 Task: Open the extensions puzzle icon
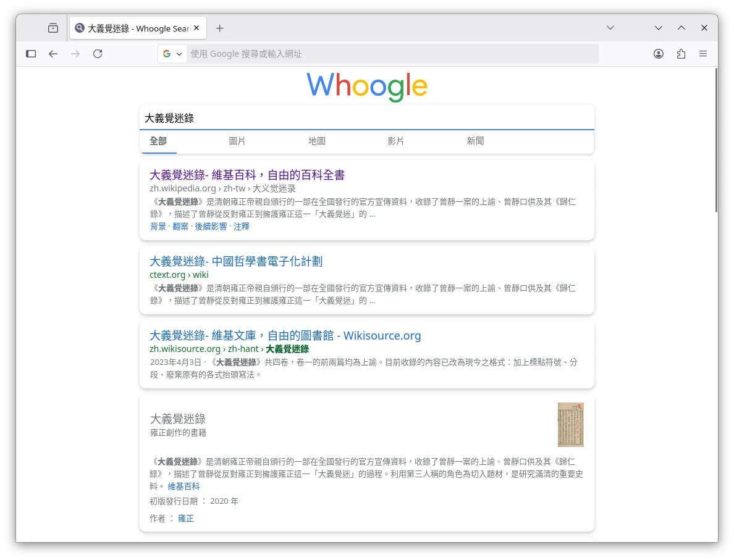coord(681,54)
